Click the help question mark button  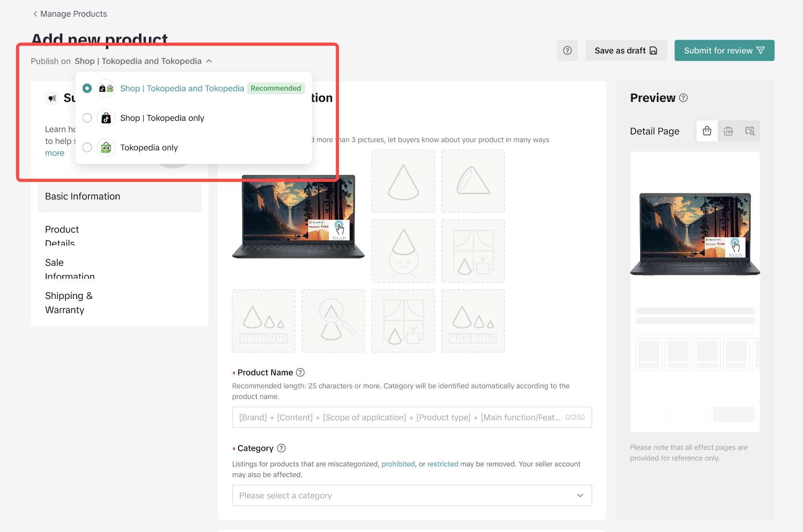coord(568,50)
